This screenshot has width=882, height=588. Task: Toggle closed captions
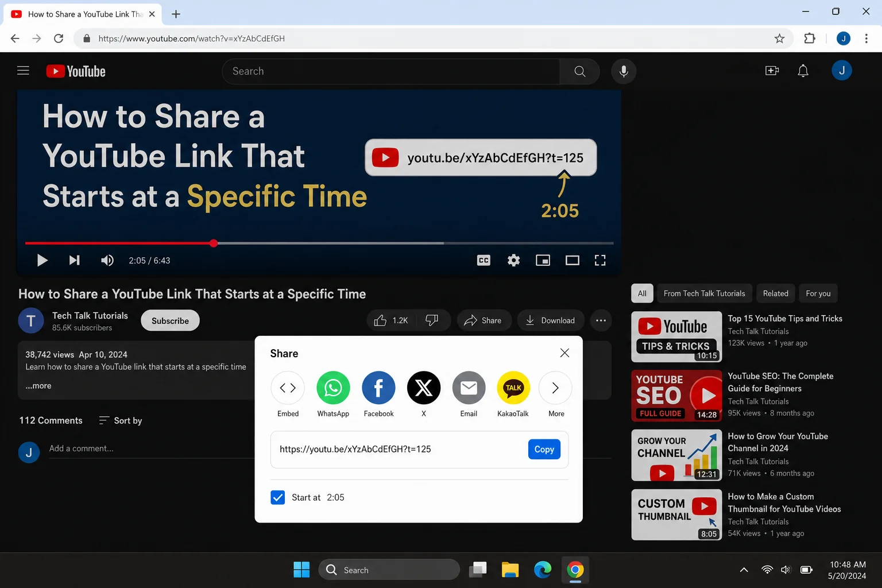(x=483, y=260)
